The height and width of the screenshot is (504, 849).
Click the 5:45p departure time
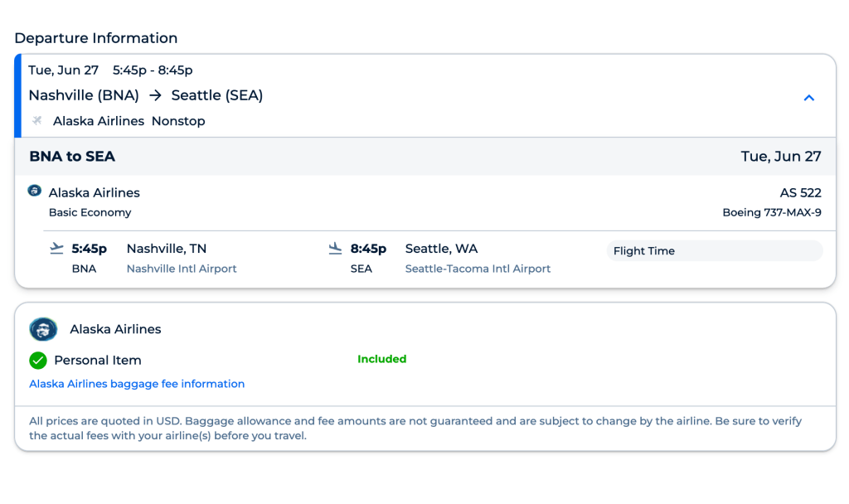90,249
